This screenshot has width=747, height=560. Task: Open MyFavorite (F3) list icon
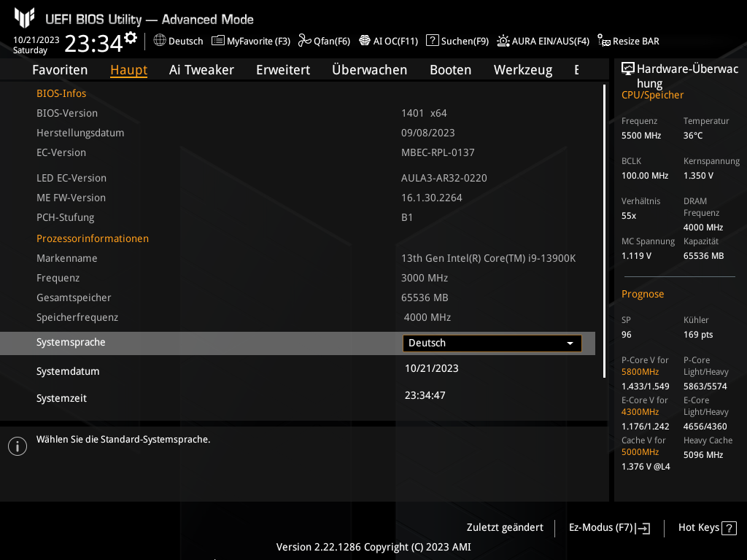(218, 41)
